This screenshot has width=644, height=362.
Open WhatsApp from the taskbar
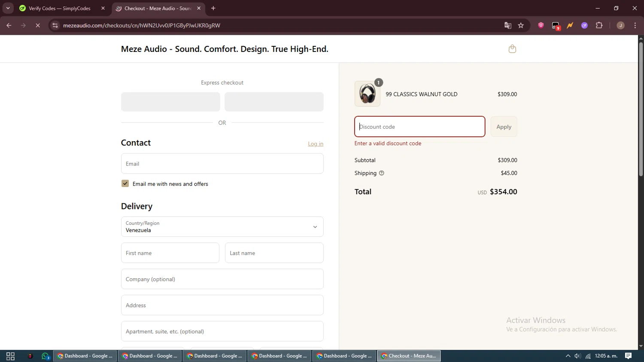click(46, 356)
